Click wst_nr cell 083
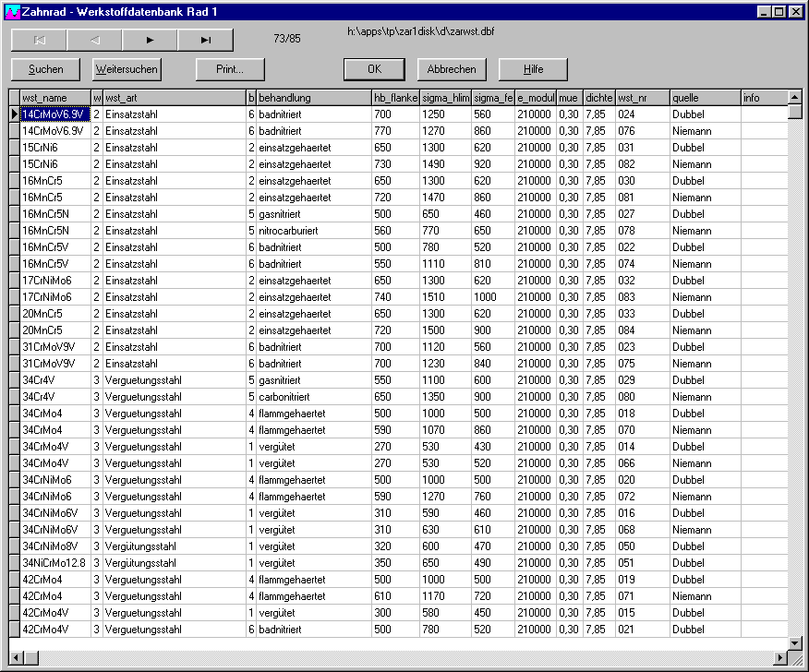This screenshot has height=672, width=809. click(x=643, y=297)
